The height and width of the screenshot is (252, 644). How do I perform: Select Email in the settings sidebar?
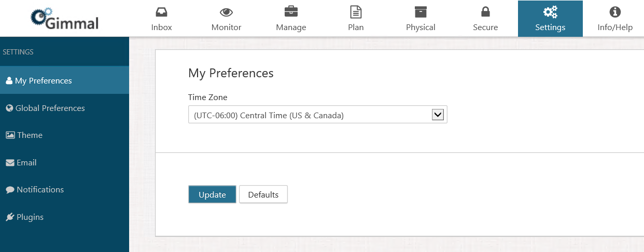click(64, 162)
